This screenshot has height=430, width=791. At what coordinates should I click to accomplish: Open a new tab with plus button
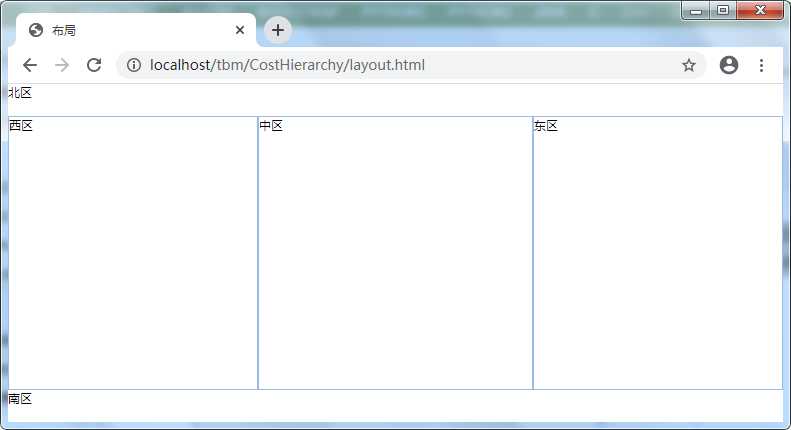click(x=277, y=30)
